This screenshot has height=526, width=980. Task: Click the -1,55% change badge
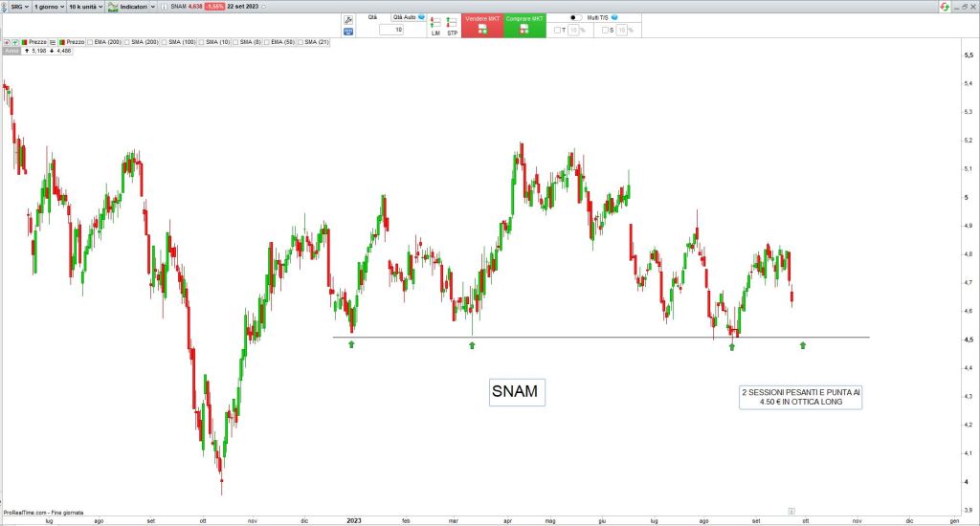[214, 7]
